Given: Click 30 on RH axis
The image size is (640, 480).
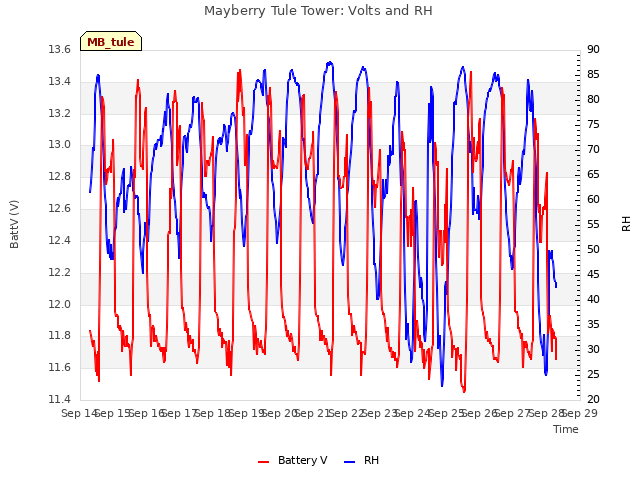Looking at the screenshot, I should (x=593, y=349).
